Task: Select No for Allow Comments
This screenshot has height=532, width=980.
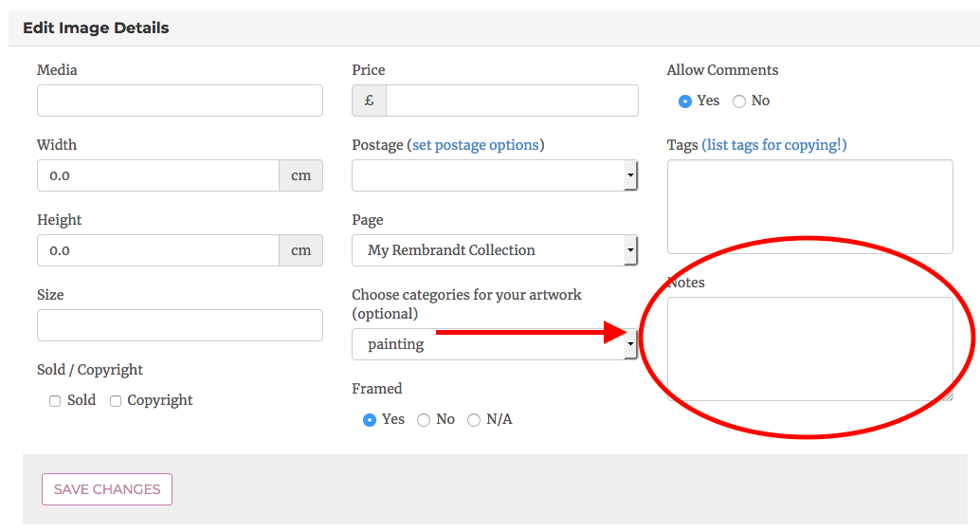Action: coord(739,101)
